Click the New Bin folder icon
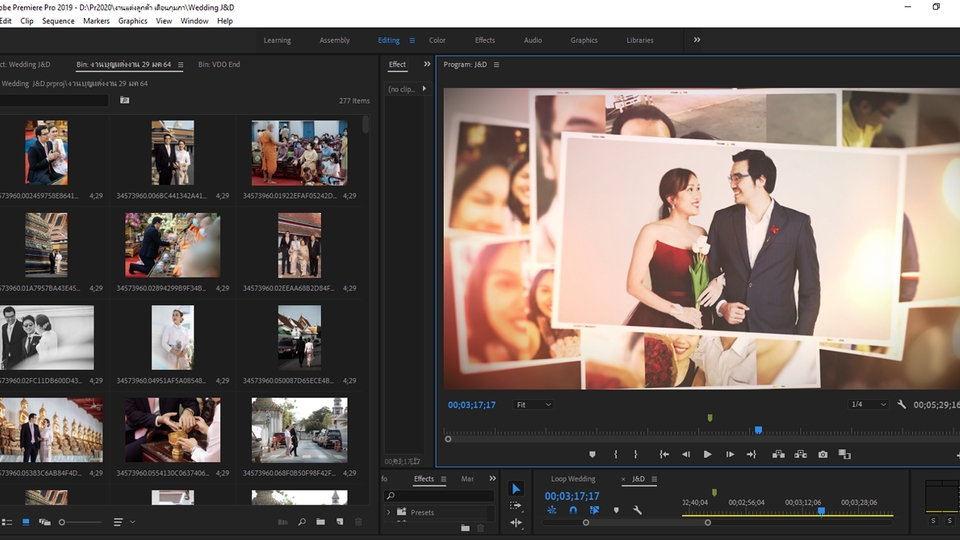Screen dimensions: 960x540 (320, 522)
